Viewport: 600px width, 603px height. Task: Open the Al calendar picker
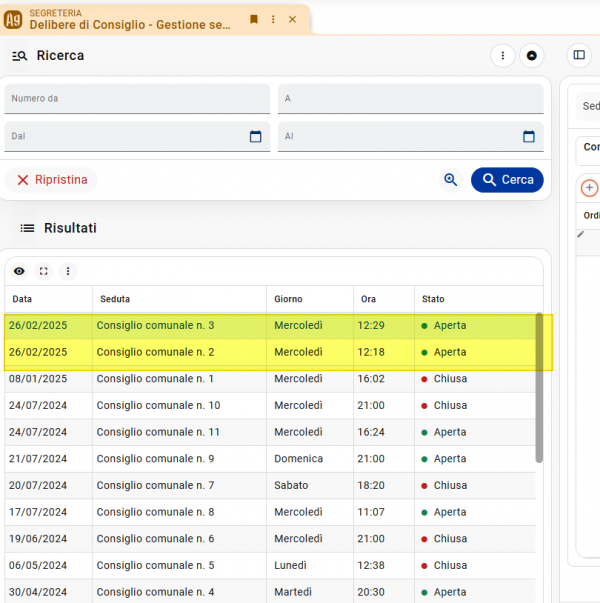tap(528, 137)
